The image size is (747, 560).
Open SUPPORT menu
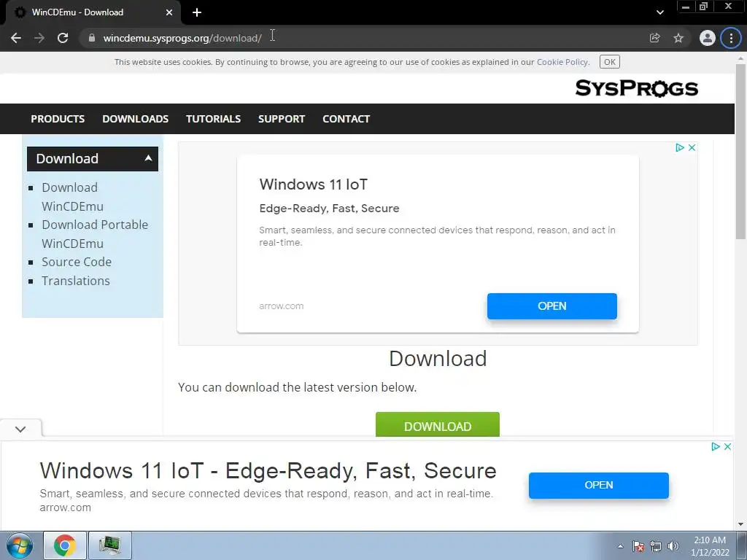point(282,119)
